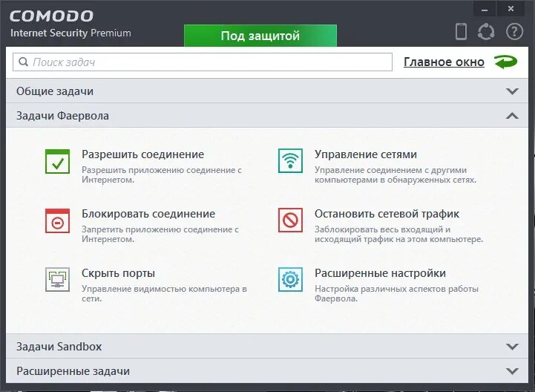The height and width of the screenshot is (392, 535).
Task: Click the search magnifier icon
Action: click(x=23, y=62)
